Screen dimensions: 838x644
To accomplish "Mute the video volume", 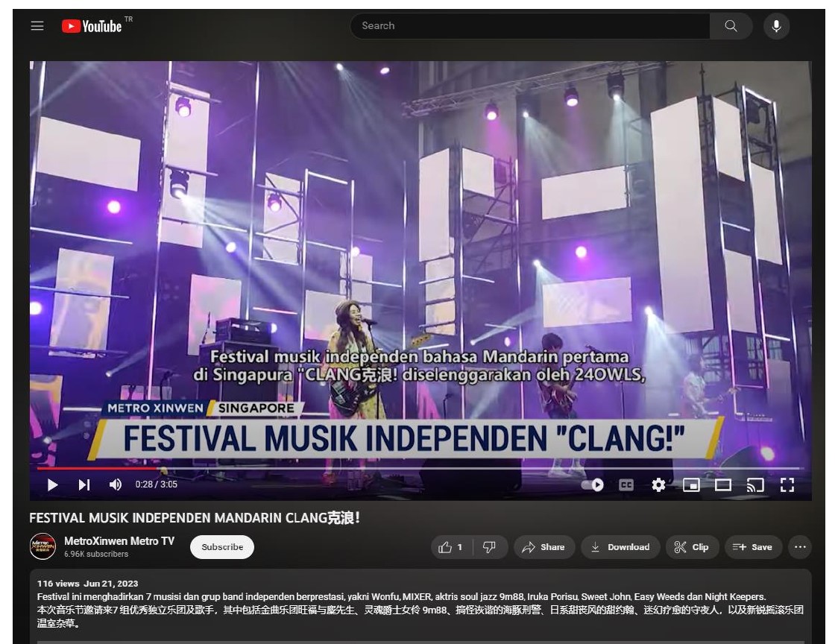I will [115, 484].
